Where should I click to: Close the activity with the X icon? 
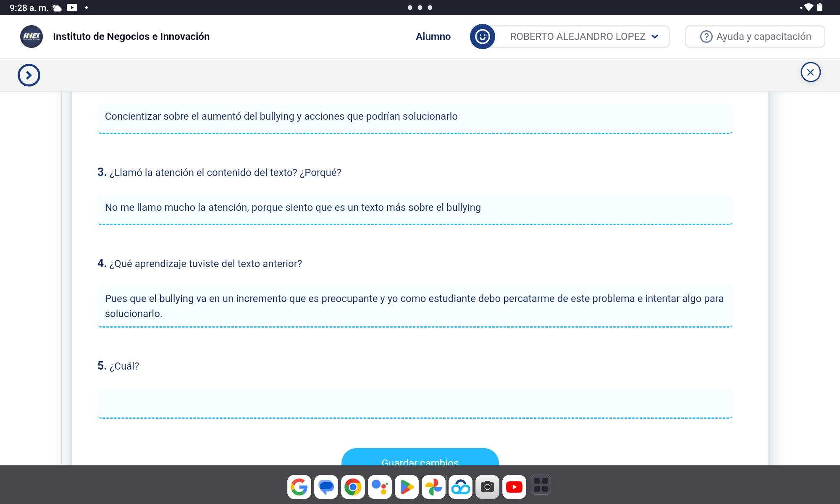[810, 72]
